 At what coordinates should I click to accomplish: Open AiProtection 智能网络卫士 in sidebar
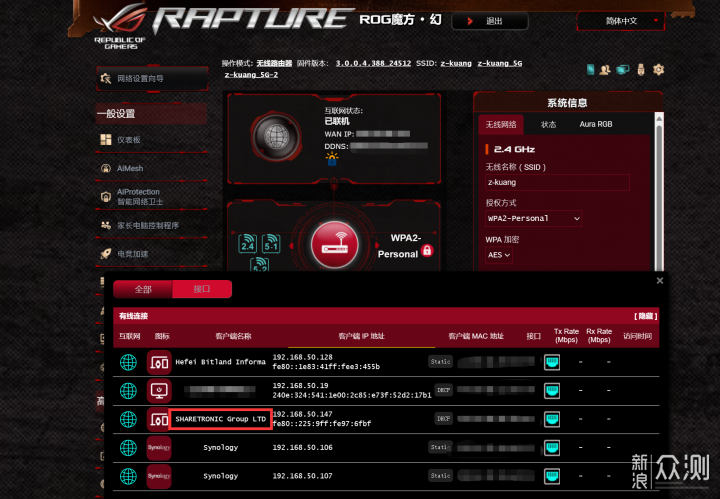[x=152, y=197]
